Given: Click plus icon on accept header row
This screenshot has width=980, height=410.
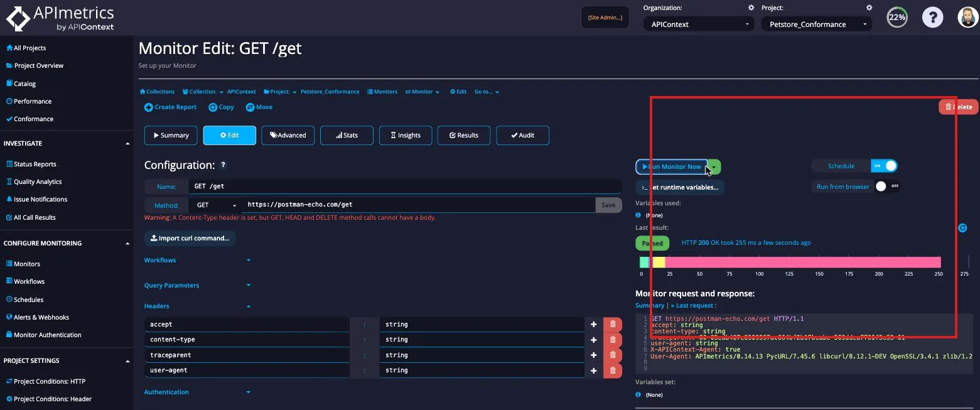Looking at the screenshot, I should click(x=593, y=324).
